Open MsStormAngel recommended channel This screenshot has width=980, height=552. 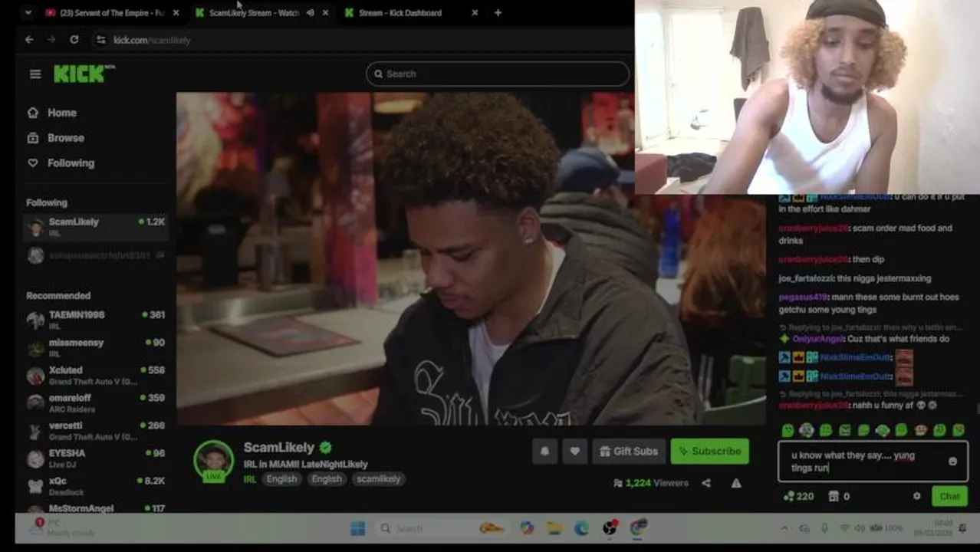point(96,508)
